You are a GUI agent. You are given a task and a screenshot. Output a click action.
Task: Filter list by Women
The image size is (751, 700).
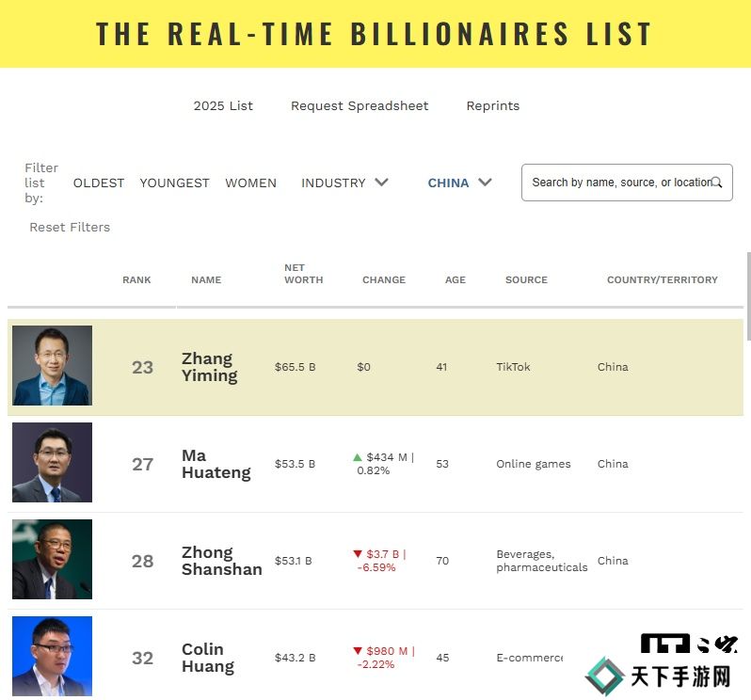pyautogui.click(x=250, y=183)
